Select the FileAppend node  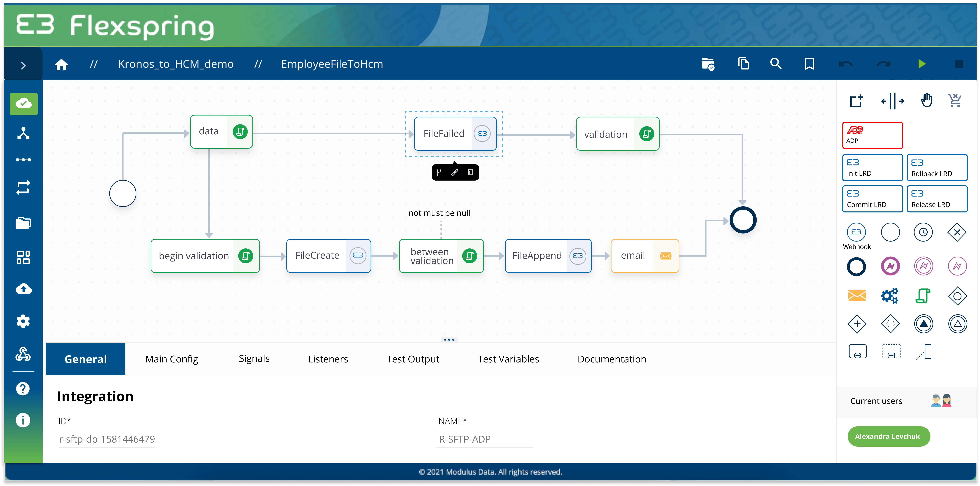[x=548, y=256]
